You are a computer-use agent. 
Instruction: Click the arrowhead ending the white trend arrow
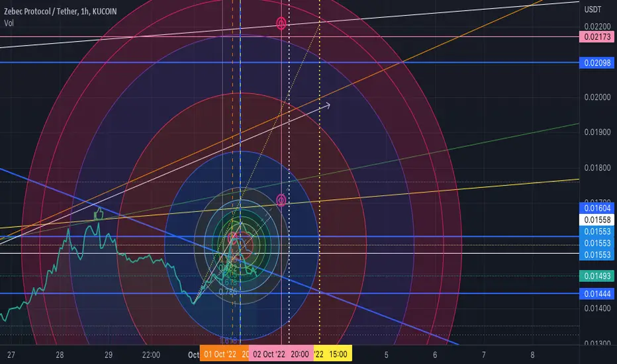point(326,105)
